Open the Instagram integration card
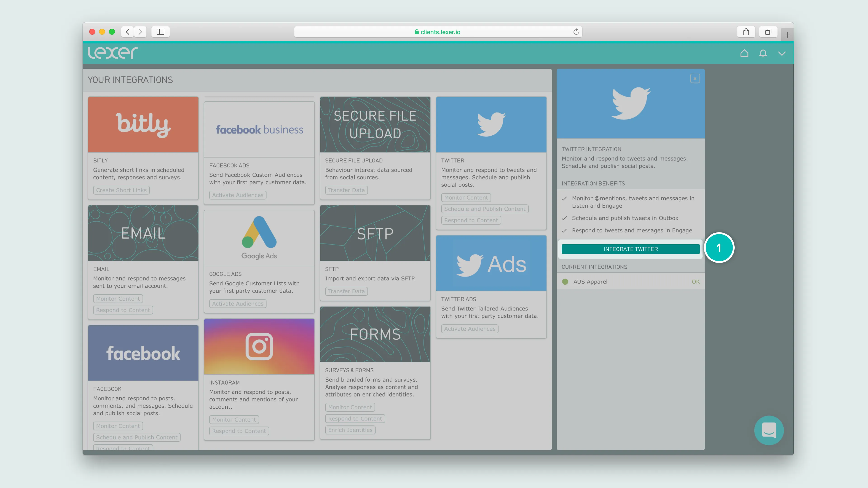 click(x=259, y=347)
